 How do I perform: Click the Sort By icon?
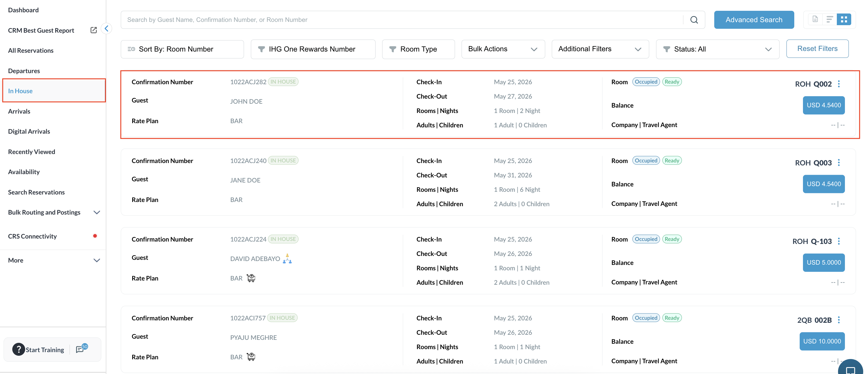pos(131,49)
